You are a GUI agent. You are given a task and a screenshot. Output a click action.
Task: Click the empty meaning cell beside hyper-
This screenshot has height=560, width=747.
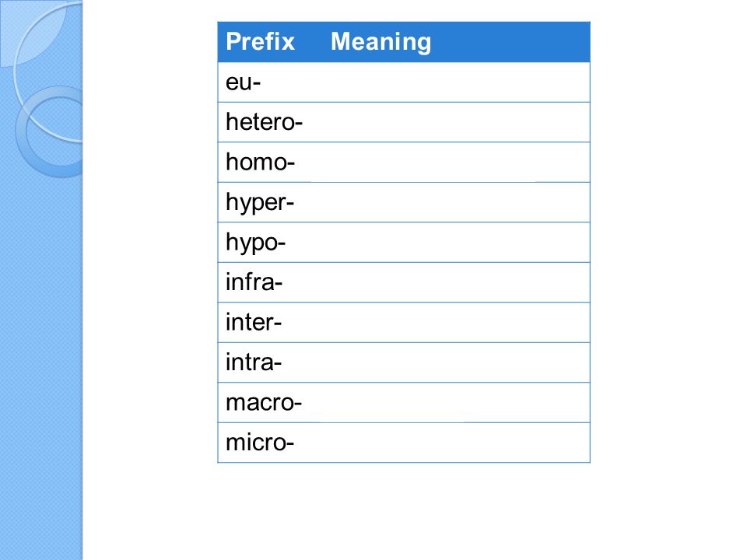458,202
